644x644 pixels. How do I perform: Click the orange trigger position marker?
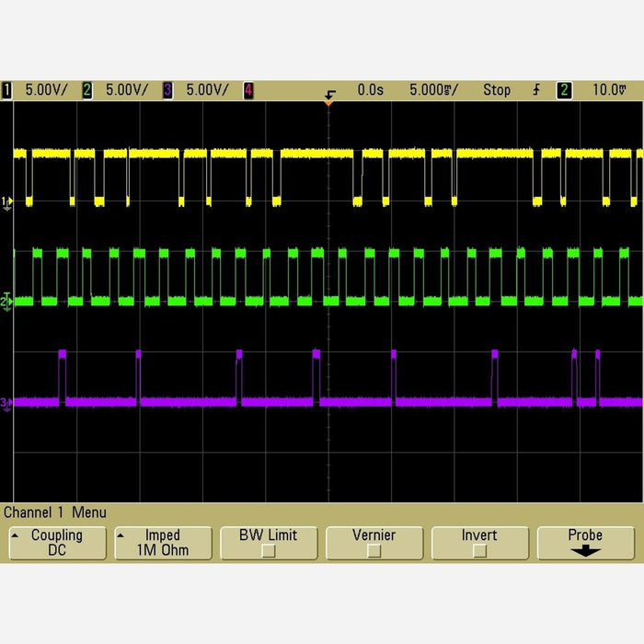tap(328, 102)
